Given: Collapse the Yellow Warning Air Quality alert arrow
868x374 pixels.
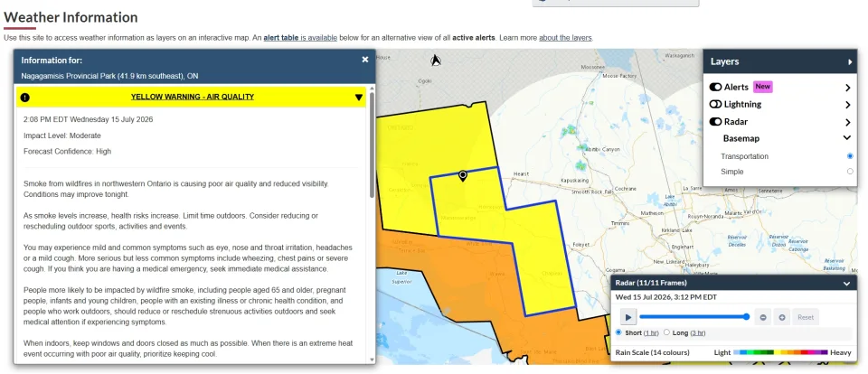Looking at the screenshot, I should tap(359, 98).
